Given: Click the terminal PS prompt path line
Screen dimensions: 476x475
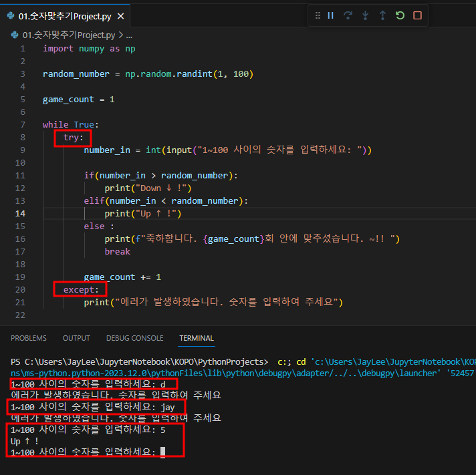Looking at the screenshot, I should (243, 362).
